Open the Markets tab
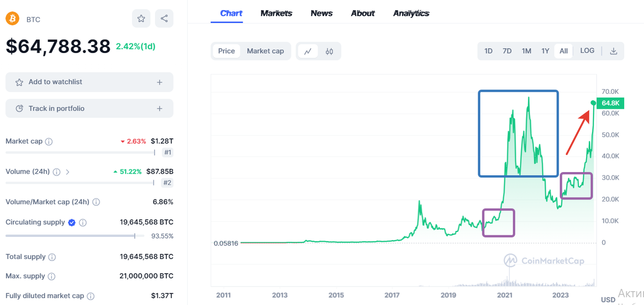The width and height of the screenshot is (644, 305). point(276,13)
